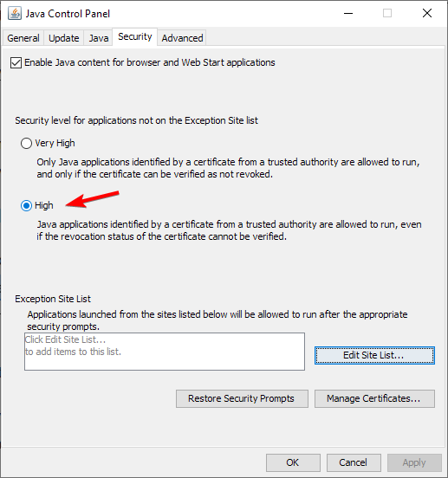Select the Security tab
Image resolution: width=448 pixels, height=478 pixels.
point(135,37)
